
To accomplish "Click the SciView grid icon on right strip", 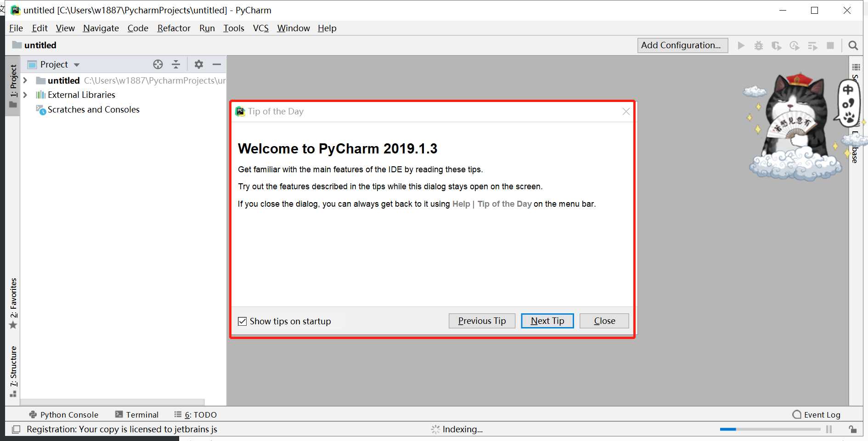I will [856, 67].
